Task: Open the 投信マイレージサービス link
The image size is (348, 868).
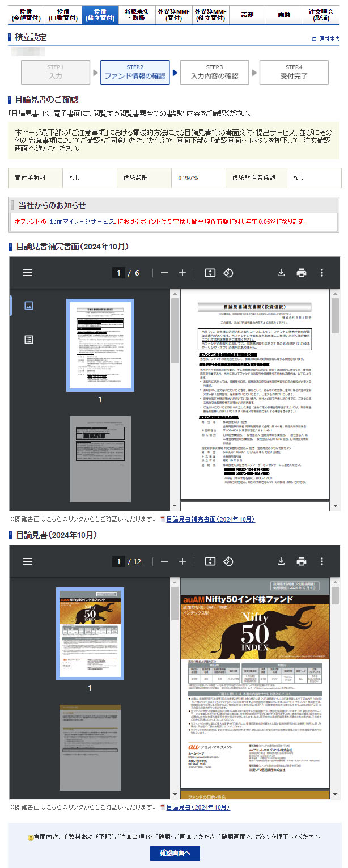Action: (82, 222)
